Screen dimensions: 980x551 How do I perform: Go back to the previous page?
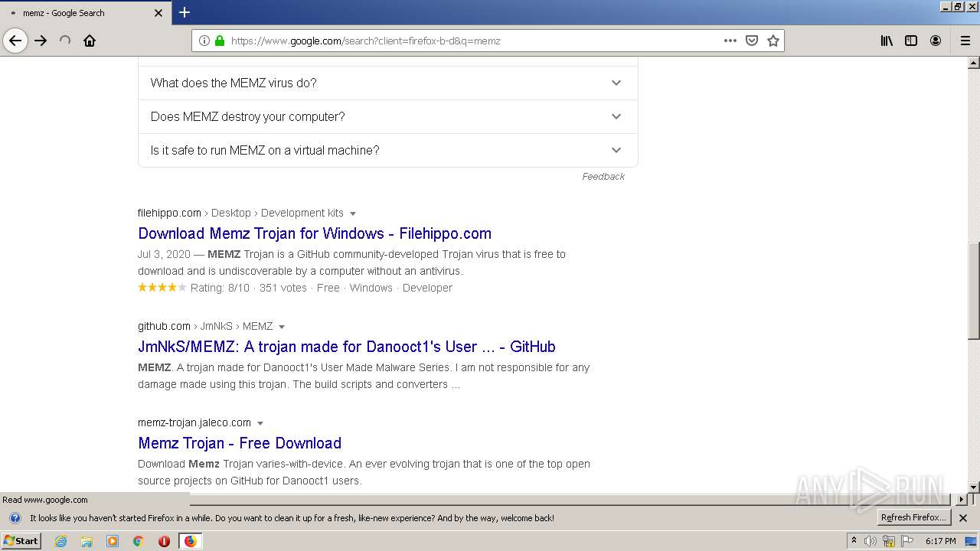15,41
